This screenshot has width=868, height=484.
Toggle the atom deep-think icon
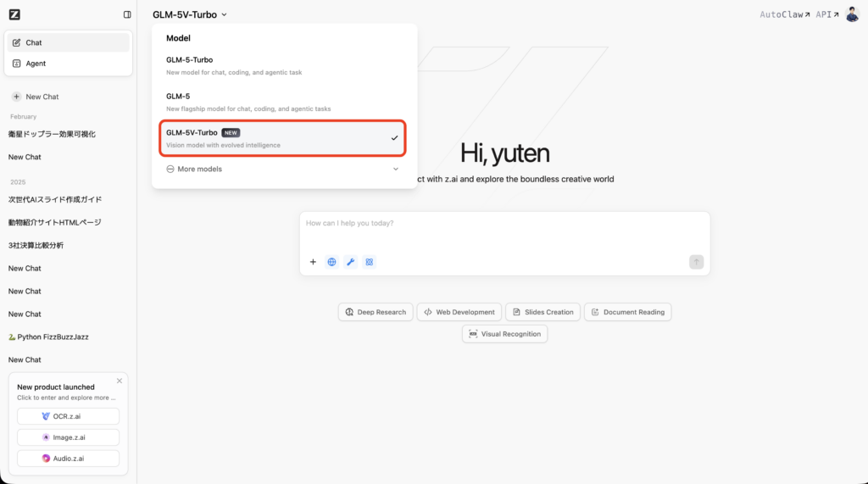pos(370,262)
